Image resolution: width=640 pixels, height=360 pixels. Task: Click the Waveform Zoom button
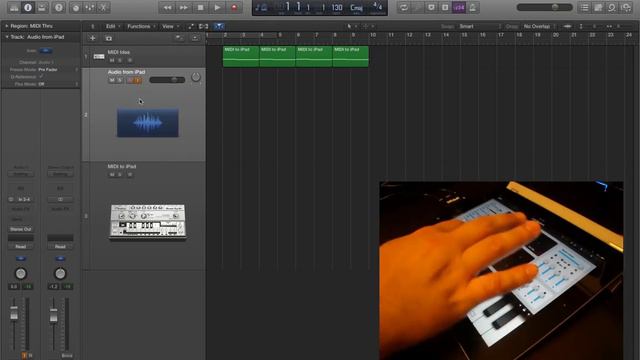click(567, 26)
